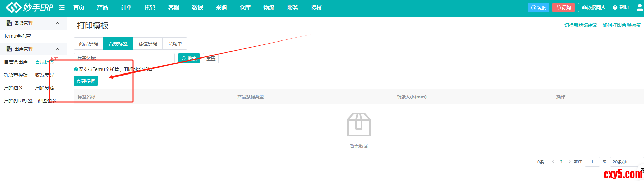Screen dimensions: 644x181
Task: Open 订单 menu in top navigation
Action: pyautogui.click(x=126, y=7)
